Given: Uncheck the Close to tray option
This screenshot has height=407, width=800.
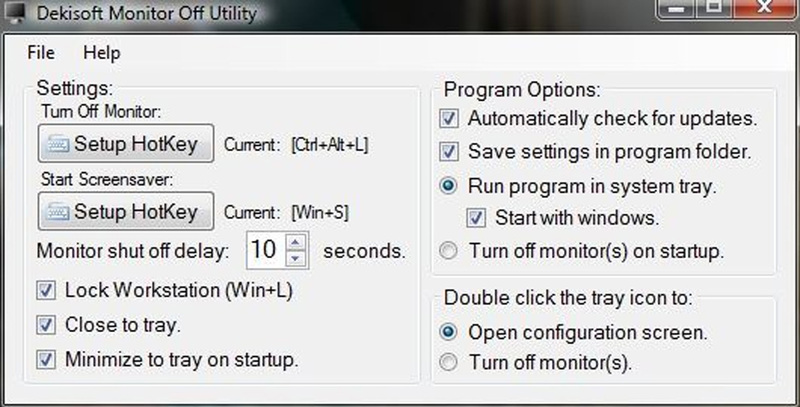Looking at the screenshot, I should point(45,324).
